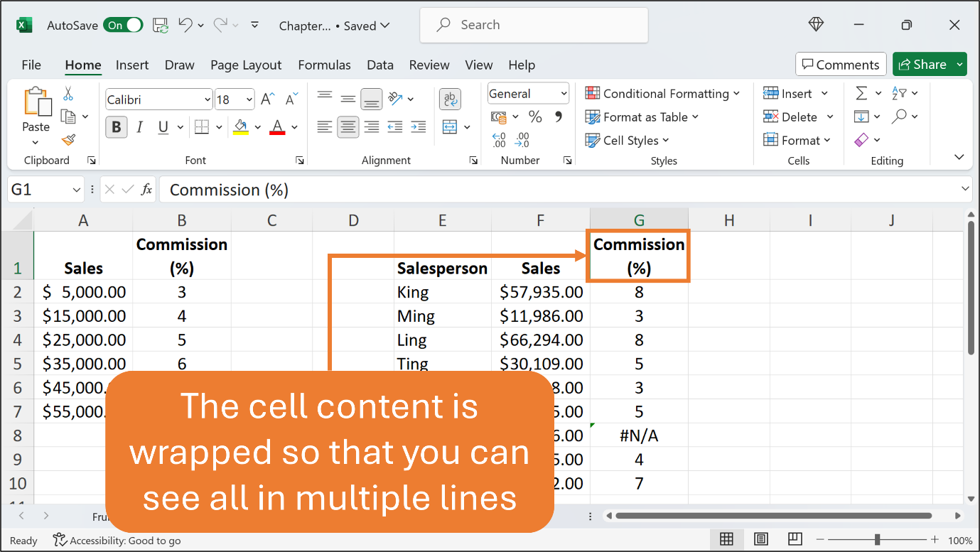Align text to the left
The width and height of the screenshot is (980, 552).
point(325,127)
